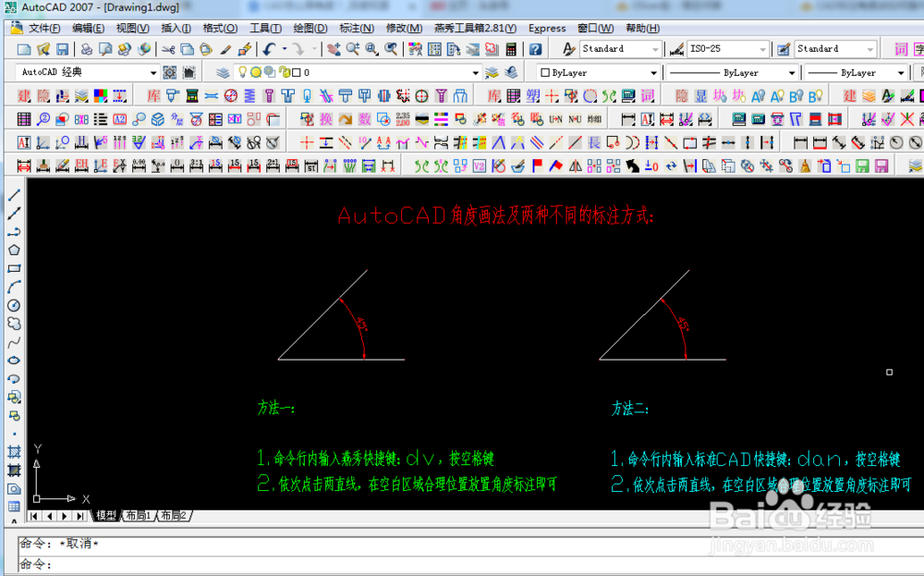Open the table style Standard dropdown

click(869, 49)
